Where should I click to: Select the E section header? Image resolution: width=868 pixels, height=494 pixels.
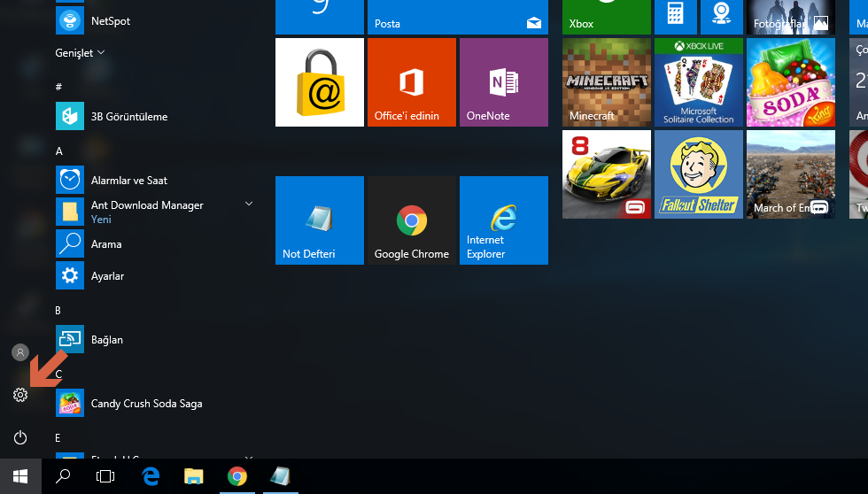click(58, 438)
